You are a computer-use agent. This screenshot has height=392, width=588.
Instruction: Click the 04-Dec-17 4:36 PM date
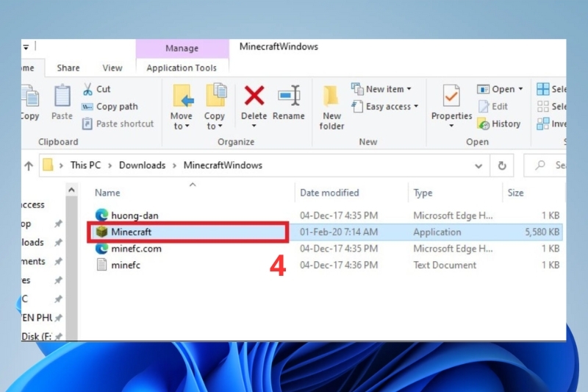[x=339, y=266]
